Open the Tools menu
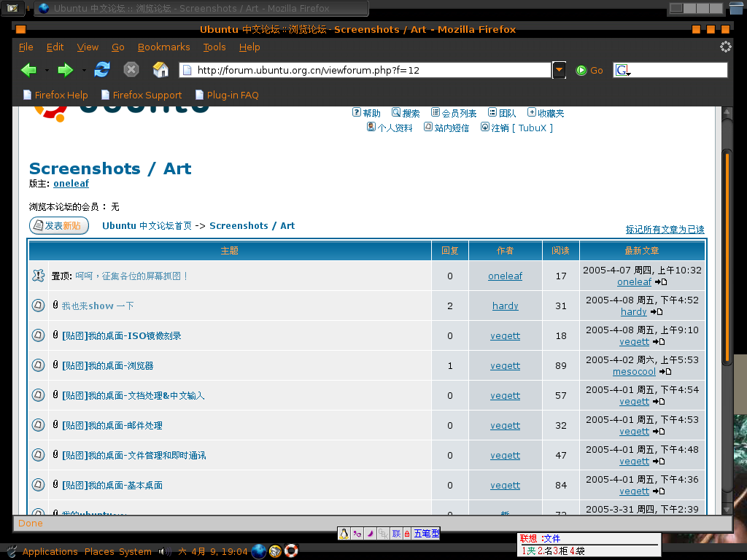The width and height of the screenshot is (747, 560). click(x=214, y=47)
